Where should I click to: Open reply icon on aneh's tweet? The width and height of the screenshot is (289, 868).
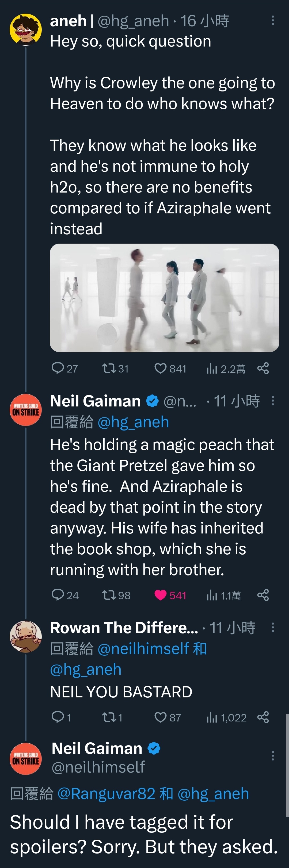(58, 368)
